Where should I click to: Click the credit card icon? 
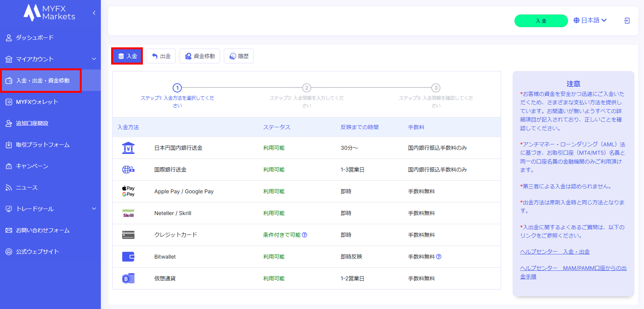tap(128, 235)
